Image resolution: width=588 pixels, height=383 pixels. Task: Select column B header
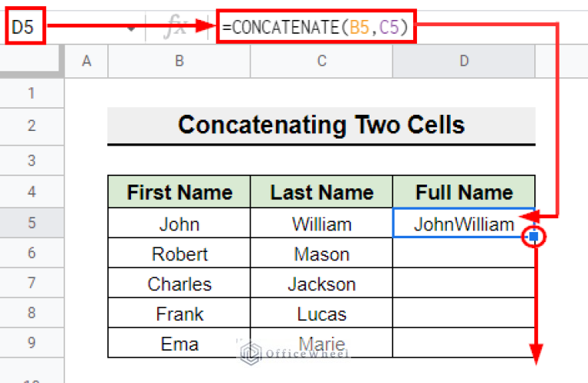[x=179, y=61]
